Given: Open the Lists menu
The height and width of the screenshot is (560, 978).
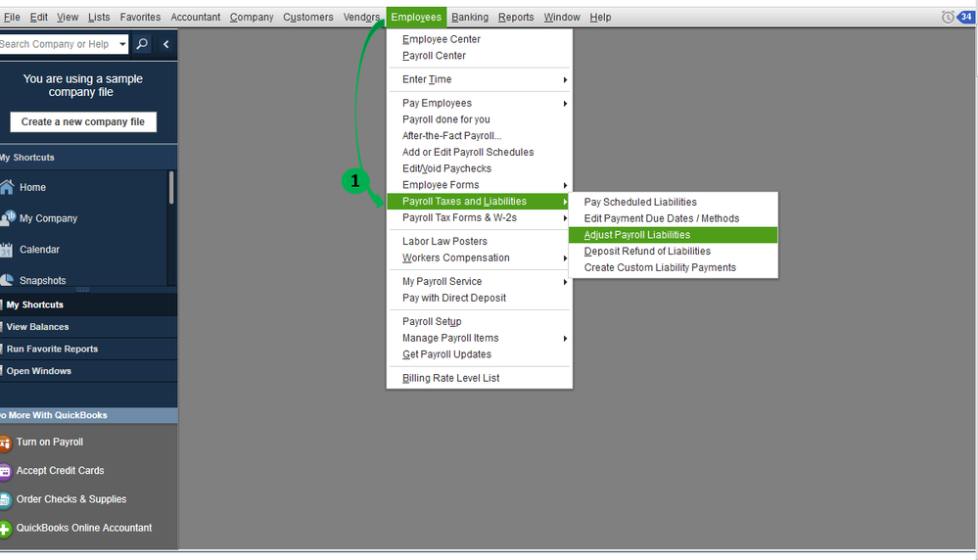Looking at the screenshot, I should pos(99,18).
